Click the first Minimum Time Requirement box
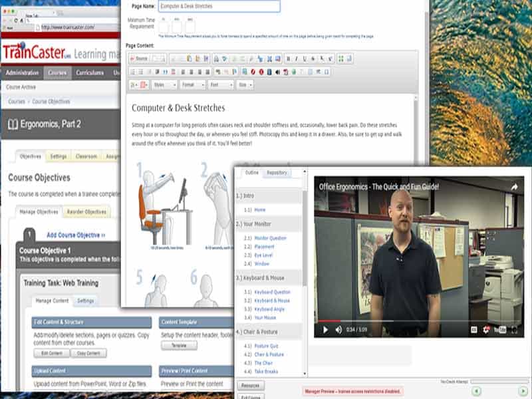Screen dimensions: 532x399 (164, 26)
